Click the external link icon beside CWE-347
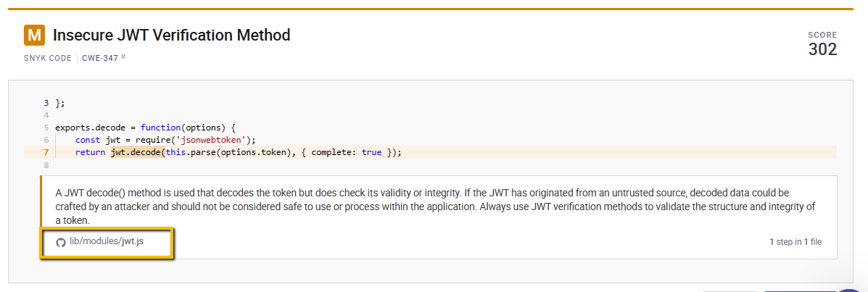This screenshot has height=292, width=868. pyautogui.click(x=123, y=57)
